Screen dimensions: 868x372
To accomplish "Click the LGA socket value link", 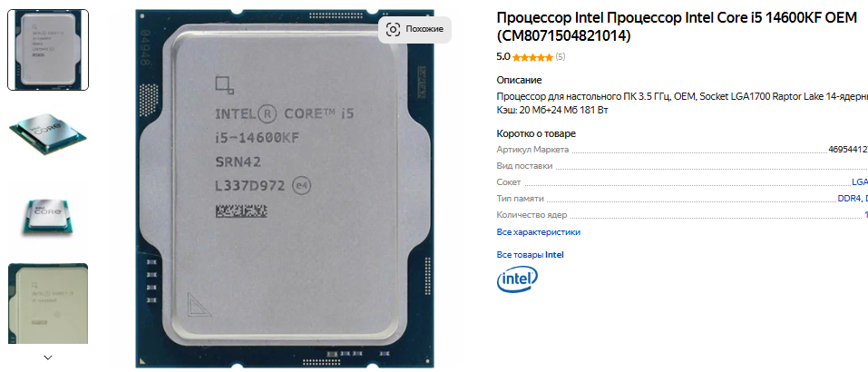I will tap(860, 182).
